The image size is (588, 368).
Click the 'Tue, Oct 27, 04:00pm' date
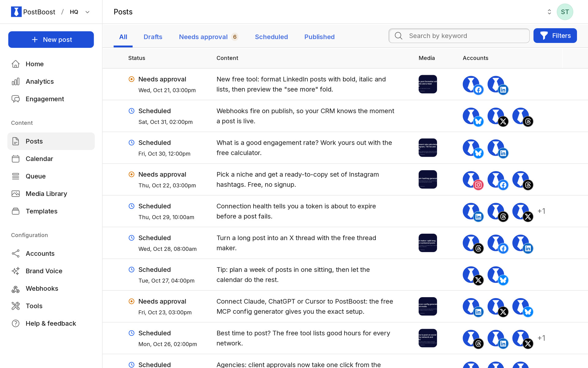166,281
